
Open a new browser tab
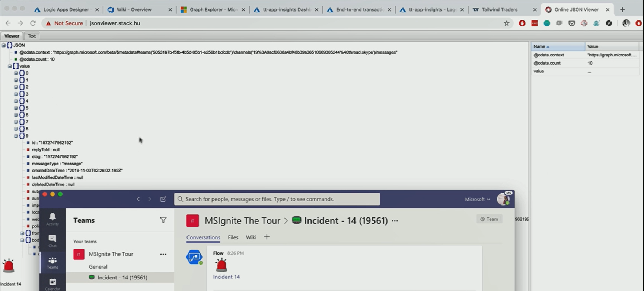click(622, 10)
